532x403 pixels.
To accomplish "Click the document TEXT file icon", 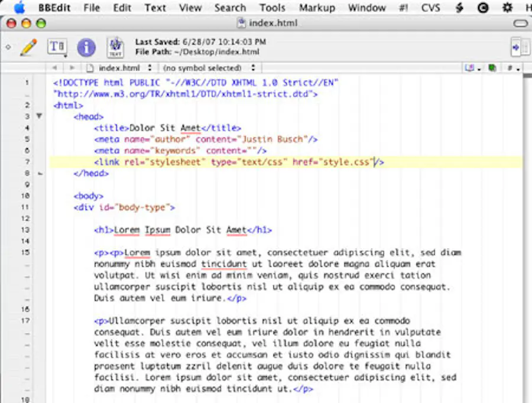I will (115, 47).
